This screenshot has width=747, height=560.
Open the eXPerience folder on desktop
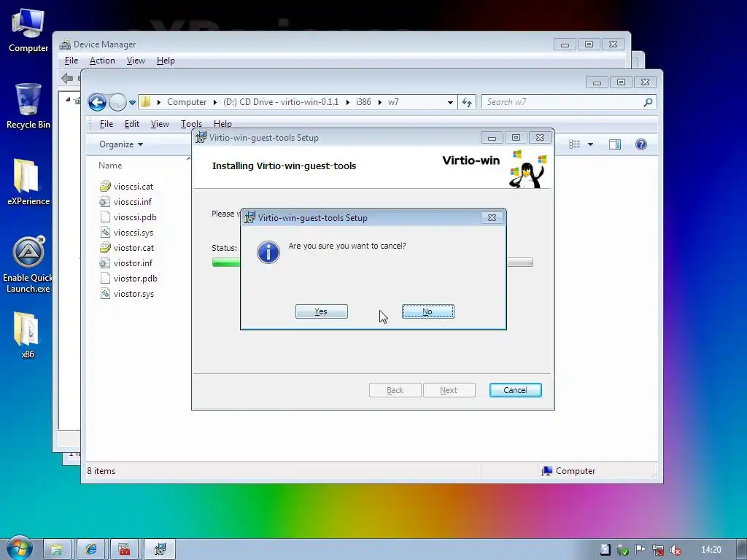tap(28, 182)
